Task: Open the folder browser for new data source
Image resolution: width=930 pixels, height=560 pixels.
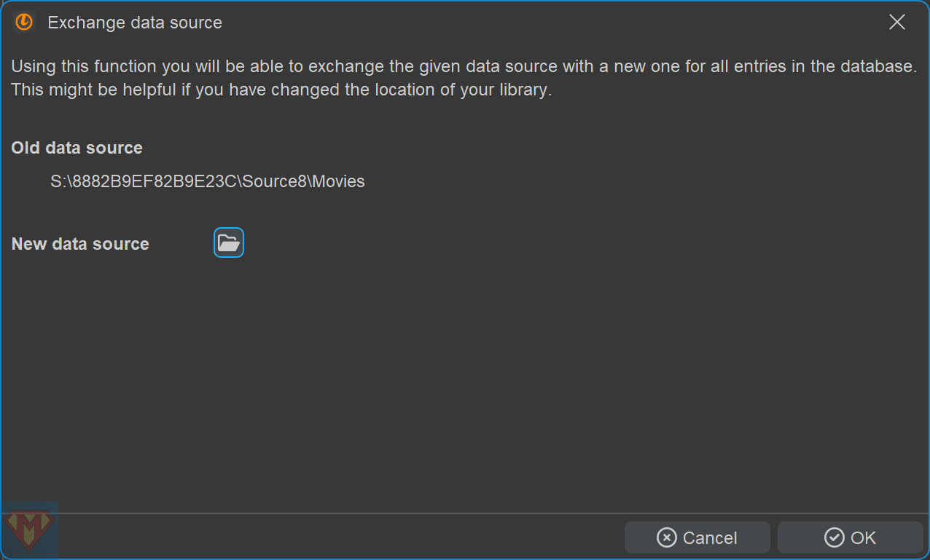Action: (229, 242)
